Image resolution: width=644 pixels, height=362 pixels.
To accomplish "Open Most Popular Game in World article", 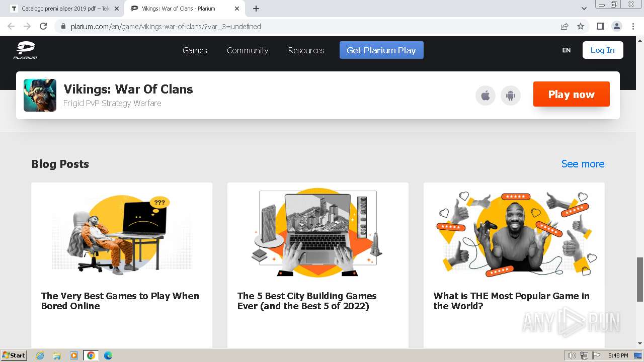I will [x=512, y=301].
